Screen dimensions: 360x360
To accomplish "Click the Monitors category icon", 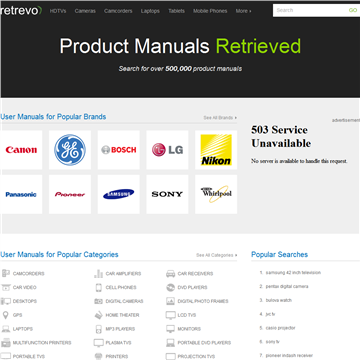I will 170,329.
